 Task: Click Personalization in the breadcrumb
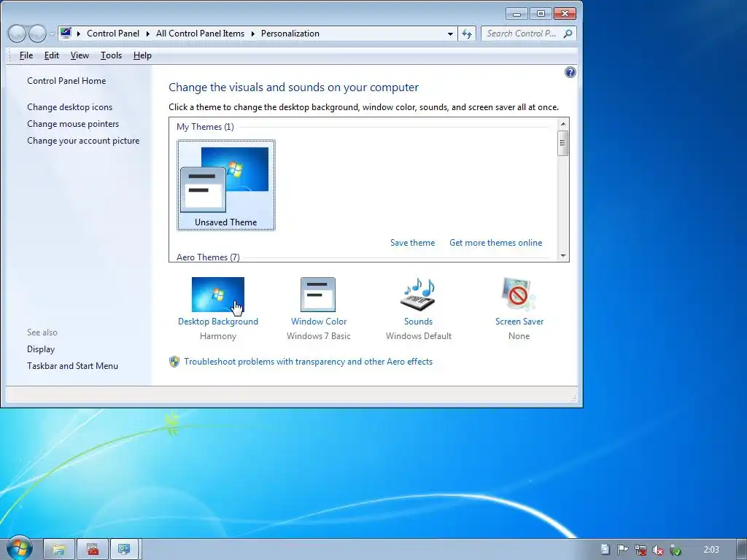click(290, 34)
